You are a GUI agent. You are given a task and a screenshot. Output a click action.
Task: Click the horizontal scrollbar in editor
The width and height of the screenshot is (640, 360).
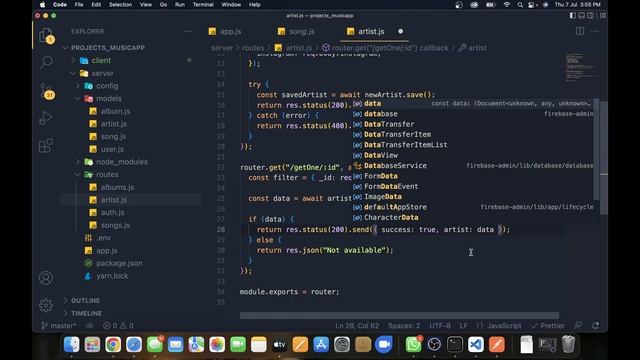click(399, 316)
